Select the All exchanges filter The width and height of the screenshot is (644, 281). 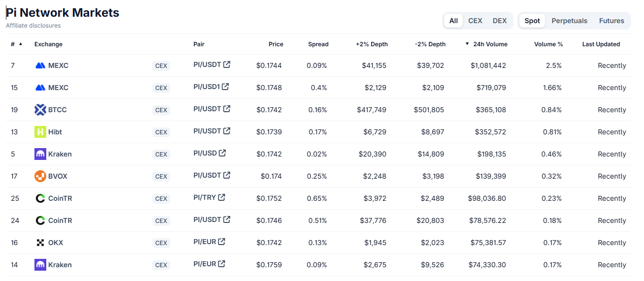click(x=453, y=21)
